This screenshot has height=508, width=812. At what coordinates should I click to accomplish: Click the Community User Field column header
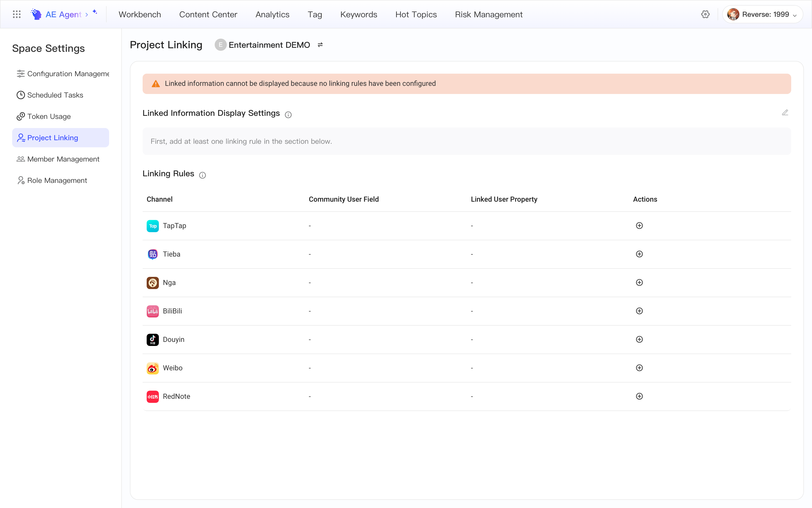344,199
